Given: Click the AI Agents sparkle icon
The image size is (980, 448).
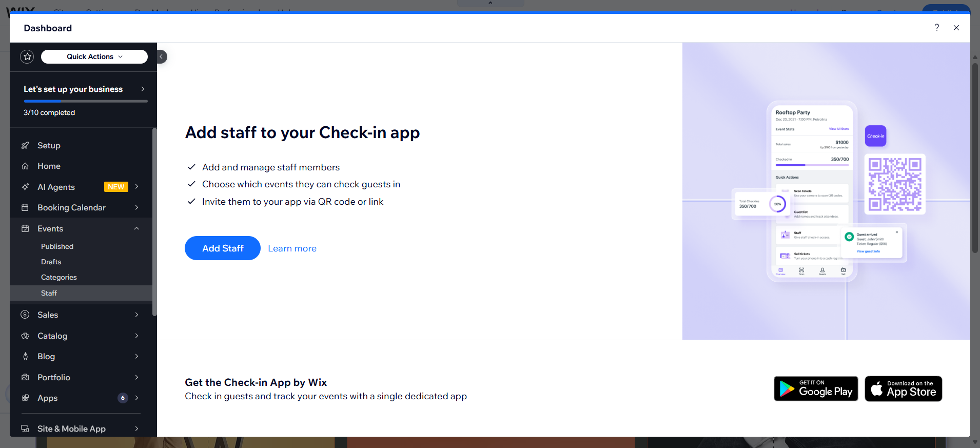Looking at the screenshot, I should point(25,187).
